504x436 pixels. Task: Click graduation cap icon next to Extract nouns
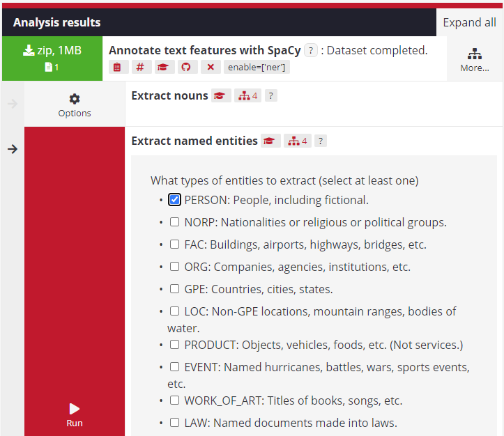click(222, 96)
